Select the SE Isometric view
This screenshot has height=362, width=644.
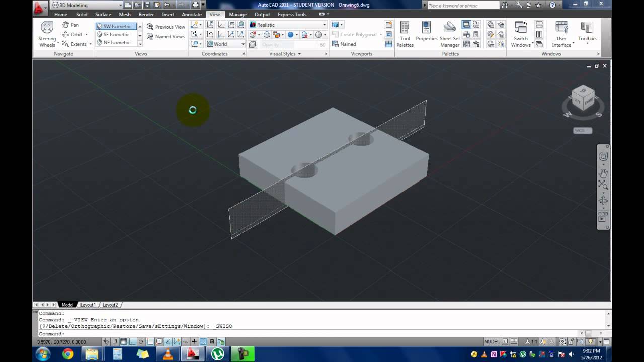pos(117,35)
